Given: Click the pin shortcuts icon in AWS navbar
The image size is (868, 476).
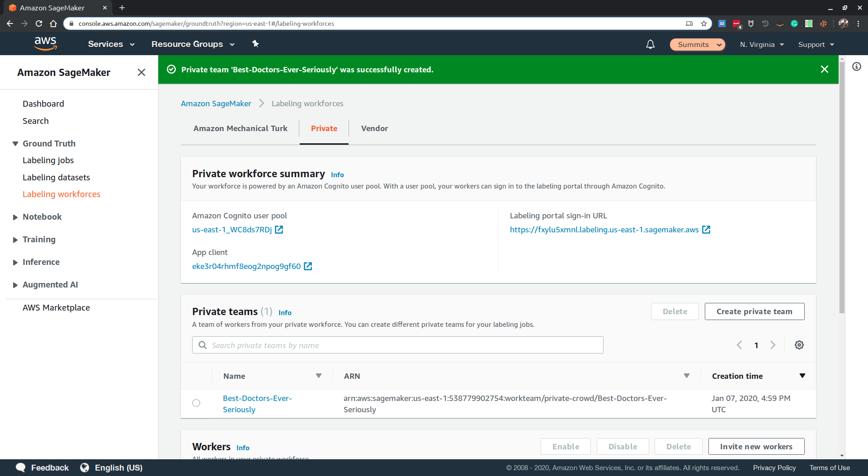Looking at the screenshot, I should 255,44.
